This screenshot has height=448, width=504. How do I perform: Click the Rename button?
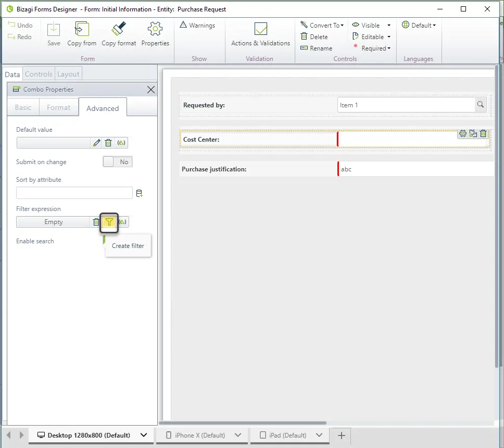tap(316, 48)
